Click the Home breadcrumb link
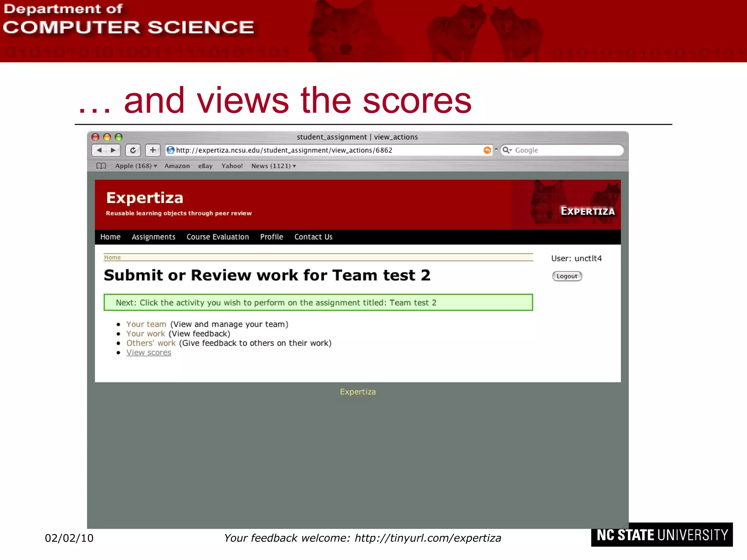Viewport: 747px width, 560px height. coord(112,257)
